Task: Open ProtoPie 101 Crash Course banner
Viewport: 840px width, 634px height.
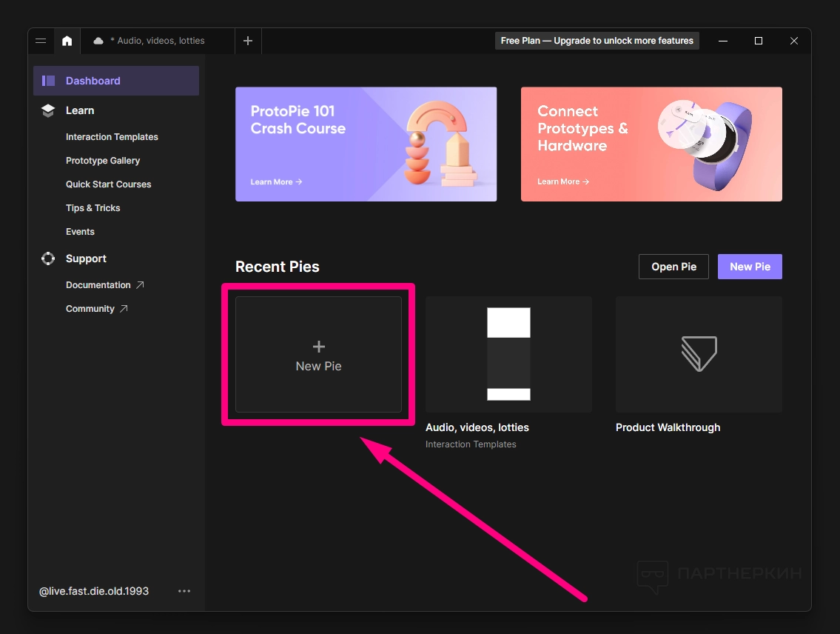Action: point(366,144)
